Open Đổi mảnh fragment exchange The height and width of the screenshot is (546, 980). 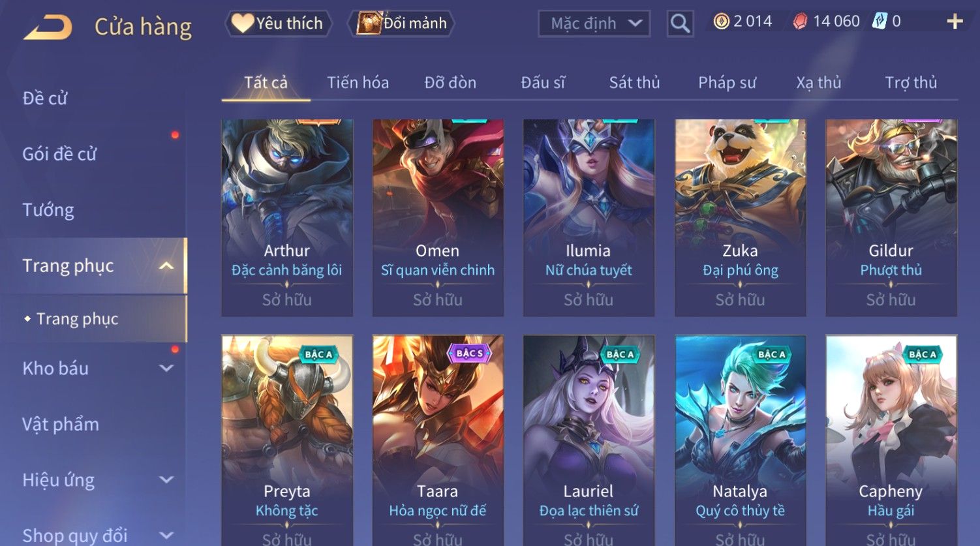coord(403,23)
